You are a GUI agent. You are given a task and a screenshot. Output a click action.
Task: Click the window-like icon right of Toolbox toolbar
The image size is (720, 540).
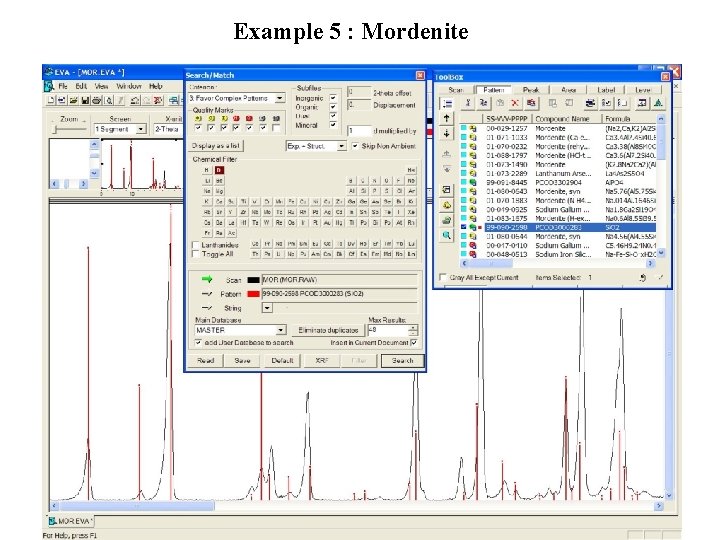tap(642, 103)
